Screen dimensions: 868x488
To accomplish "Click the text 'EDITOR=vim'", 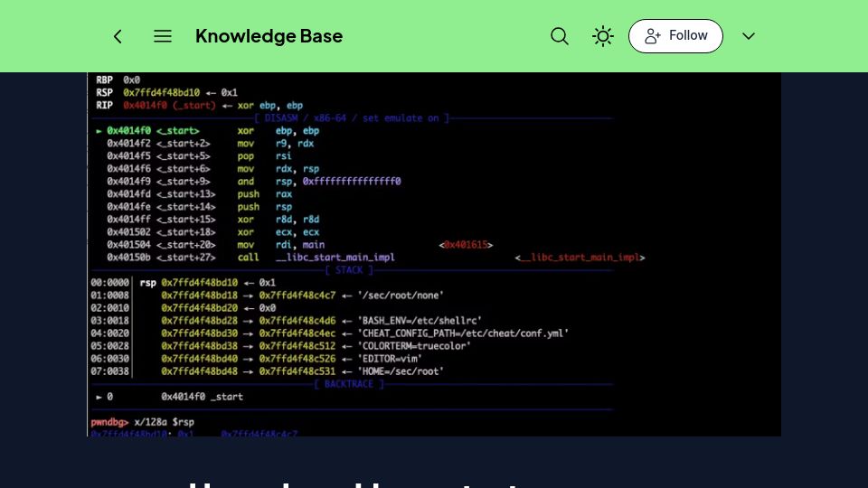I will coord(390,359).
